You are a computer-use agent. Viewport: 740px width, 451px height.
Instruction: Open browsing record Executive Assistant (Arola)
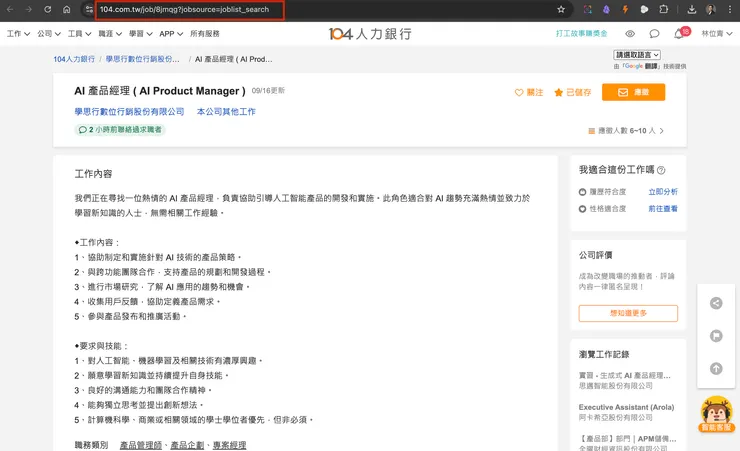click(x=626, y=407)
